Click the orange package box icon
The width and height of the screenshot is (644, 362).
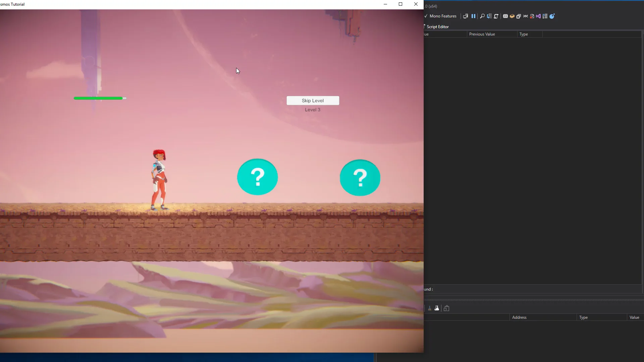coord(512,16)
